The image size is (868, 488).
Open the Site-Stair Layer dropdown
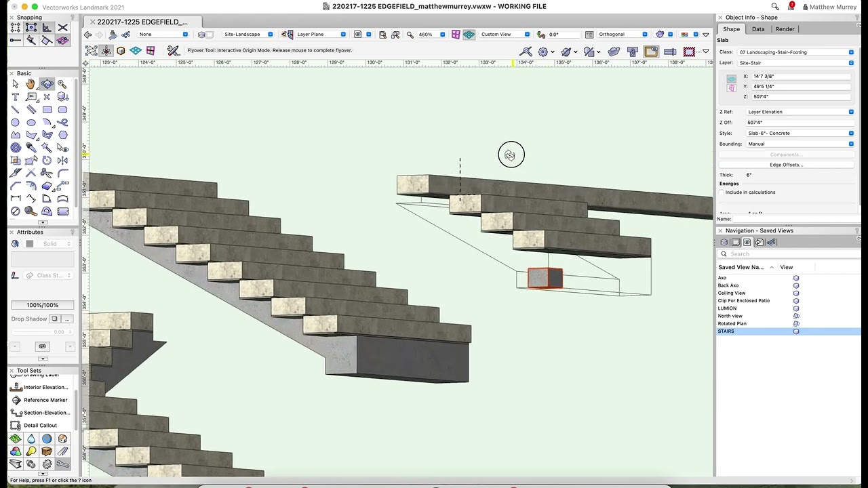tap(796, 63)
